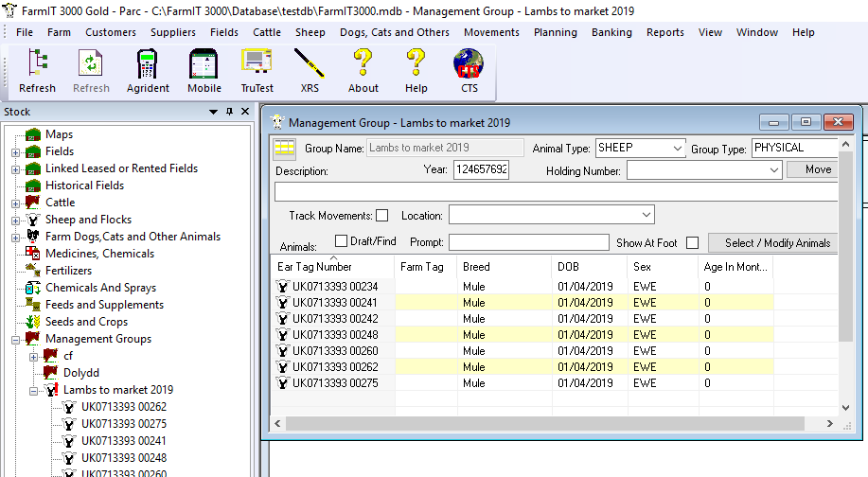This screenshot has width=868, height=477.
Task: Sort by the Breed column header
Action: point(504,267)
